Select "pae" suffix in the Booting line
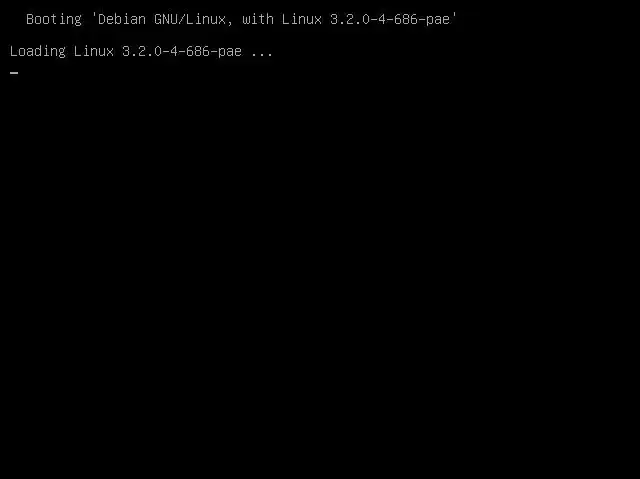This screenshot has width=640, height=479. pyautogui.click(x=438, y=20)
